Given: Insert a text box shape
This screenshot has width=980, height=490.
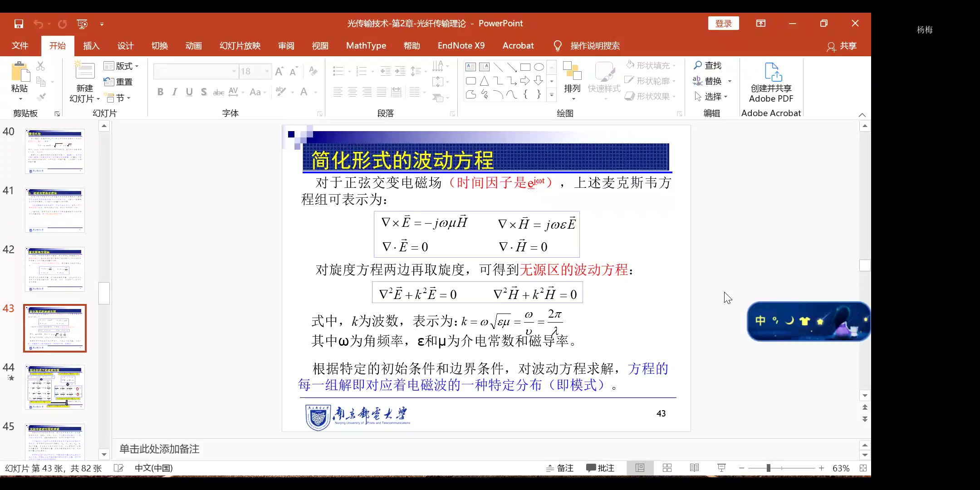Looking at the screenshot, I should [470, 67].
